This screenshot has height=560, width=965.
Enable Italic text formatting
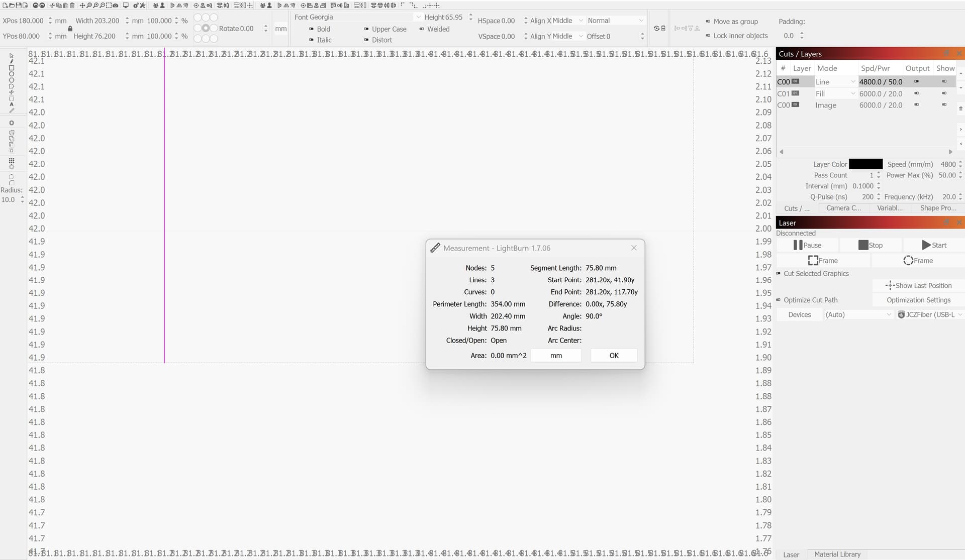pos(318,40)
